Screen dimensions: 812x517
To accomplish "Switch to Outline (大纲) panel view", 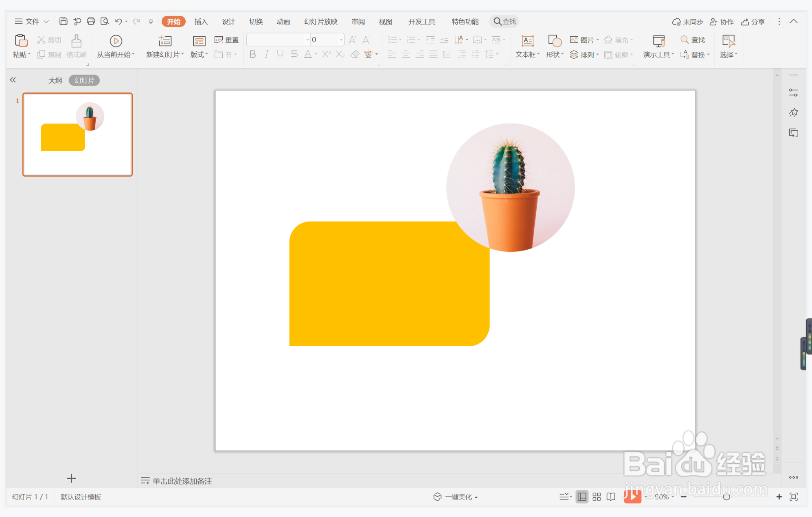I will tap(55, 80).
